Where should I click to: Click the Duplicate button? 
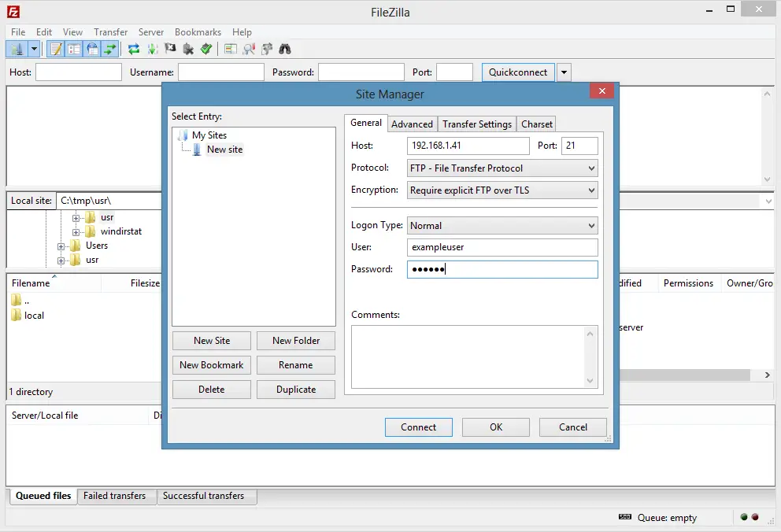point(296,390)
